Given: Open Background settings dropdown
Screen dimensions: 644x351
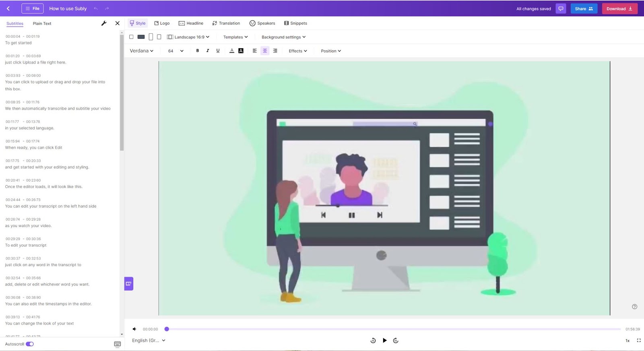Looking at the screenshot, I should click(x=283, y=37).
